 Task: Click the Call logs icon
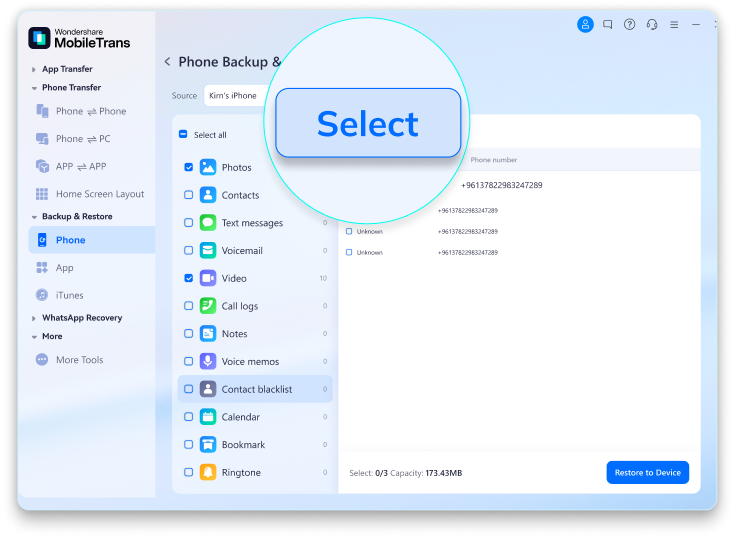click(208, 306)
